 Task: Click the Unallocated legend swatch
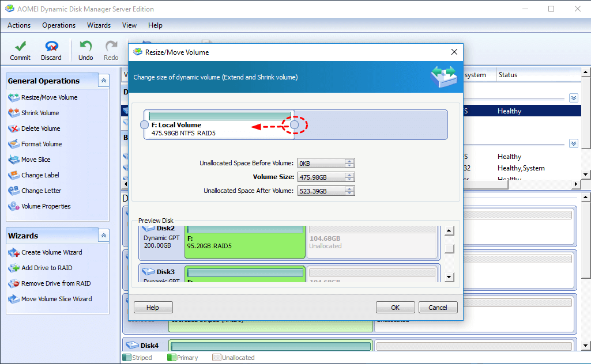217,357
